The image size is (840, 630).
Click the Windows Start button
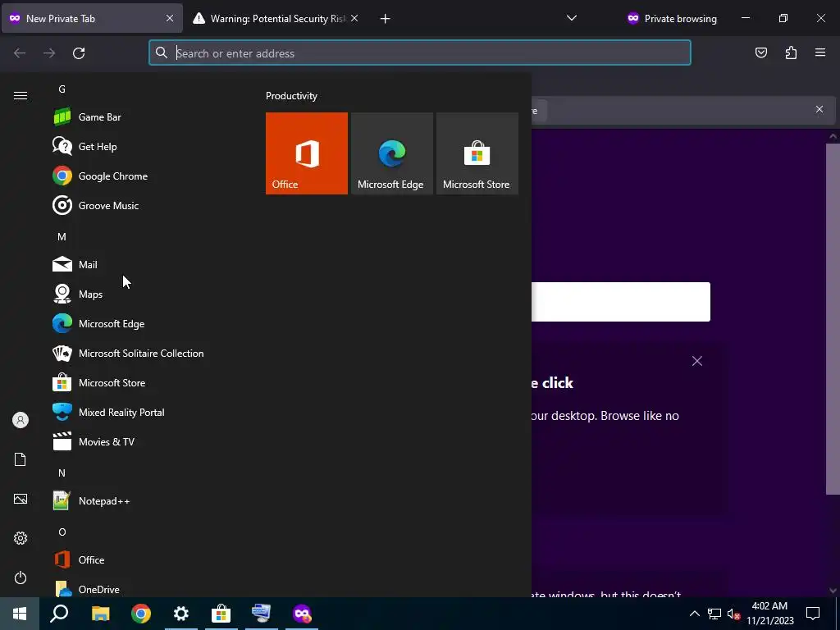point(20,614)
